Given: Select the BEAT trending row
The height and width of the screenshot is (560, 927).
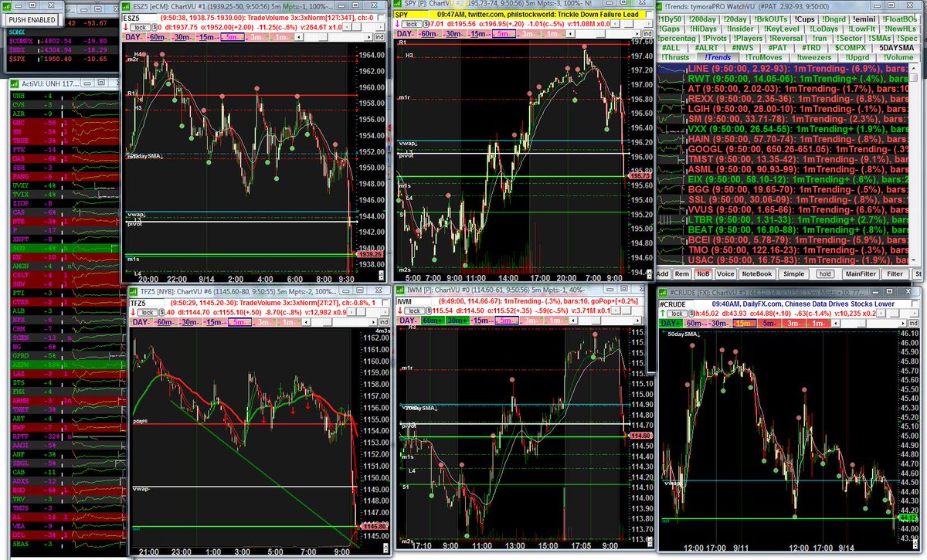Looking at the screenshot, I should (x=784, y=229).
